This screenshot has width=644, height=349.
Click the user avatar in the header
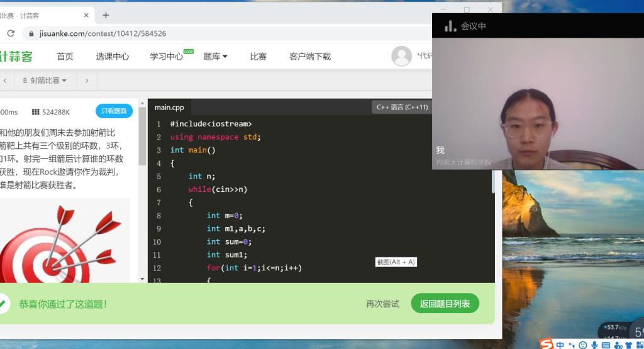click(401, 56)
